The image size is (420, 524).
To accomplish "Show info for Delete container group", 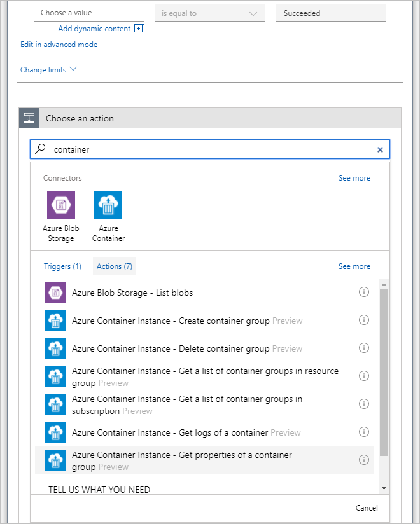I will click(364, 348).
